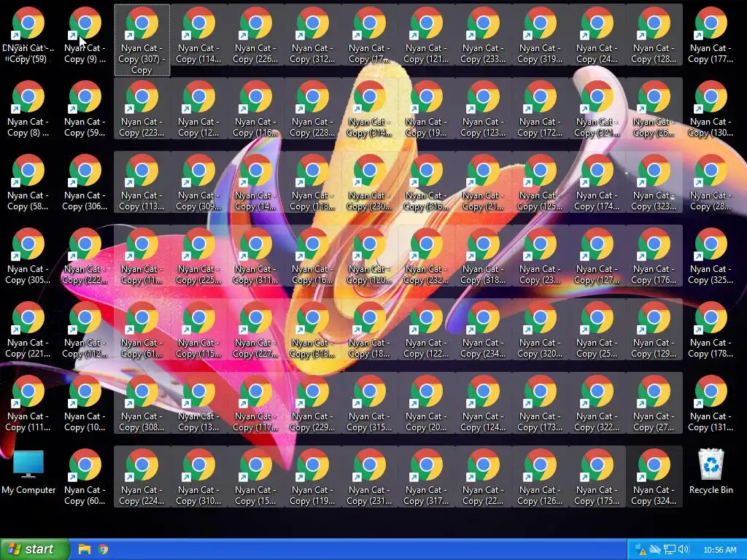Open the My Computer desktop icon
The image size is (747, 560).
[28, 472]
